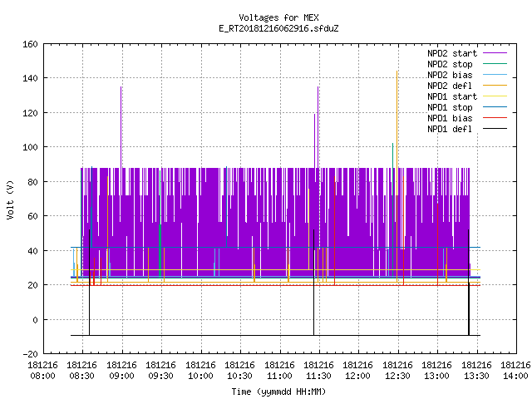Click the chart title Voltages for MEX
This screenshot has width=532, height=399.
coord(278,17)
